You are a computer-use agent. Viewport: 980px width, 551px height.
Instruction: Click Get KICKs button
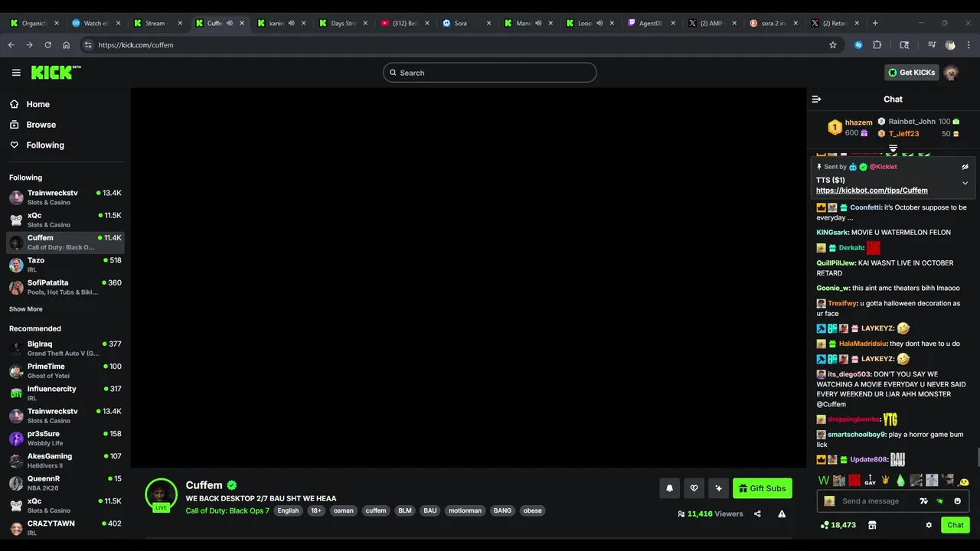pos(911,73)
